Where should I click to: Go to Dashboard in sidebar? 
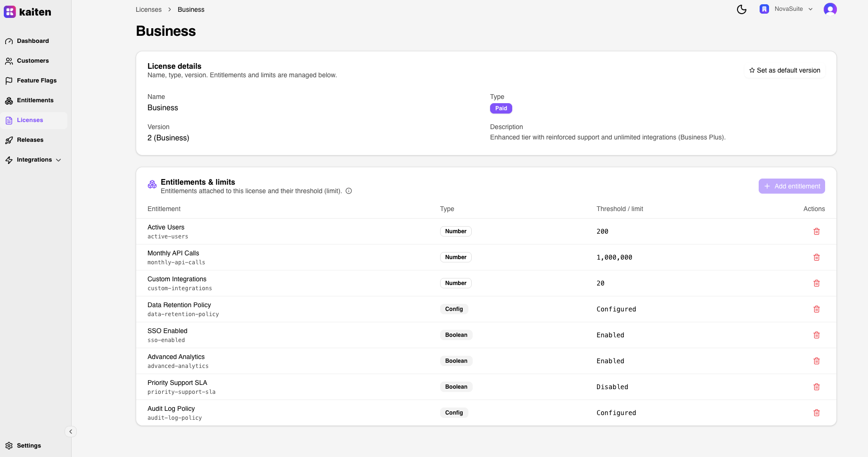click(33, 41)
